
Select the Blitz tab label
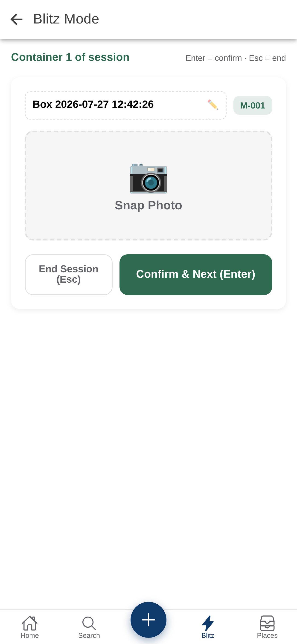[x=208, y=635]
